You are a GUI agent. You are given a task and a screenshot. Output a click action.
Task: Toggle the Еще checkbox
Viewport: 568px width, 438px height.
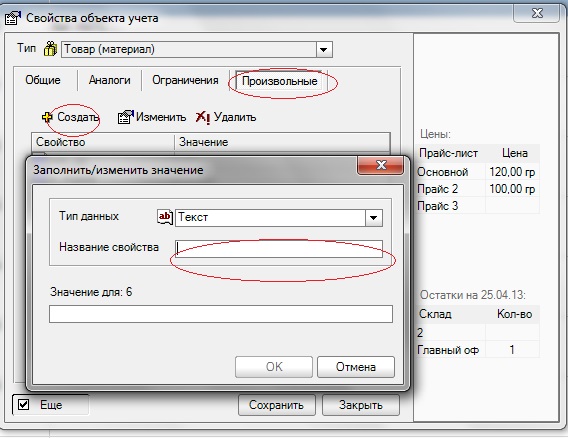[23, 404]
